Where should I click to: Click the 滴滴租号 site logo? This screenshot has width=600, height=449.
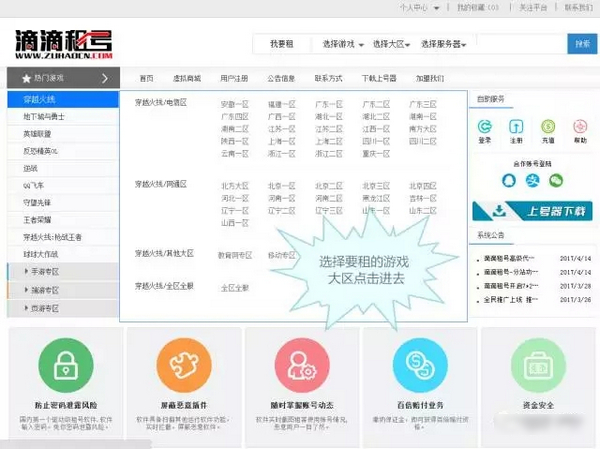pyautogui.click(x=64, y=44)
